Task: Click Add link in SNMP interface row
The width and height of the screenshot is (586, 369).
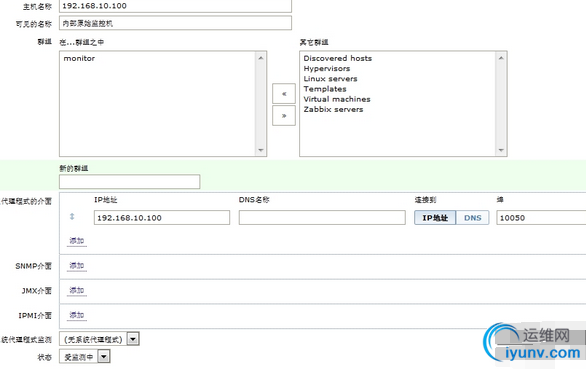Action: [77, 266]
